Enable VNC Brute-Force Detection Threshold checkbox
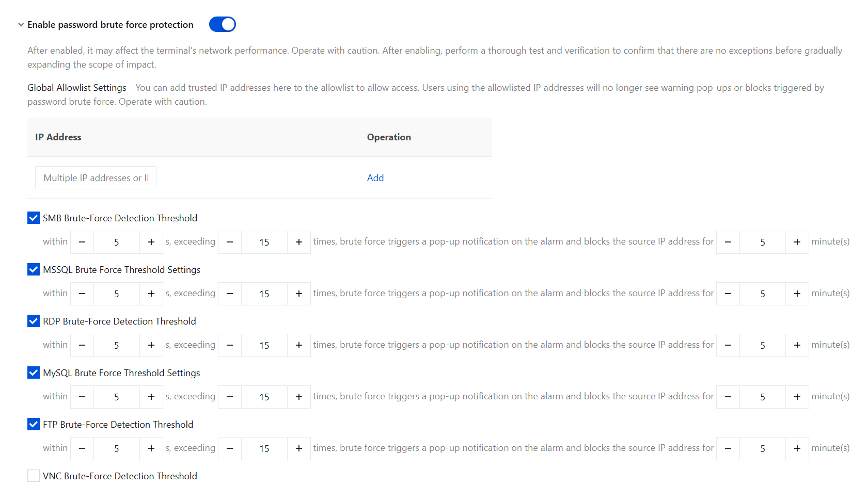Image resolution: width=868 pixels, height=502 pixels. pyautogui.click(x=34, y=476)
